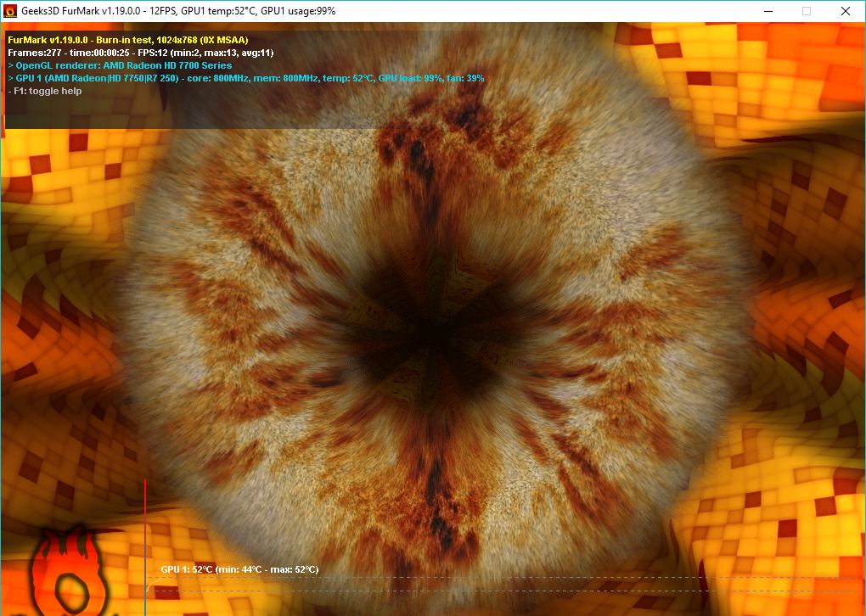Screen dimensions: 866x616
Task: Click the red vertical line on temperature graph
Action: pos(145,526)
